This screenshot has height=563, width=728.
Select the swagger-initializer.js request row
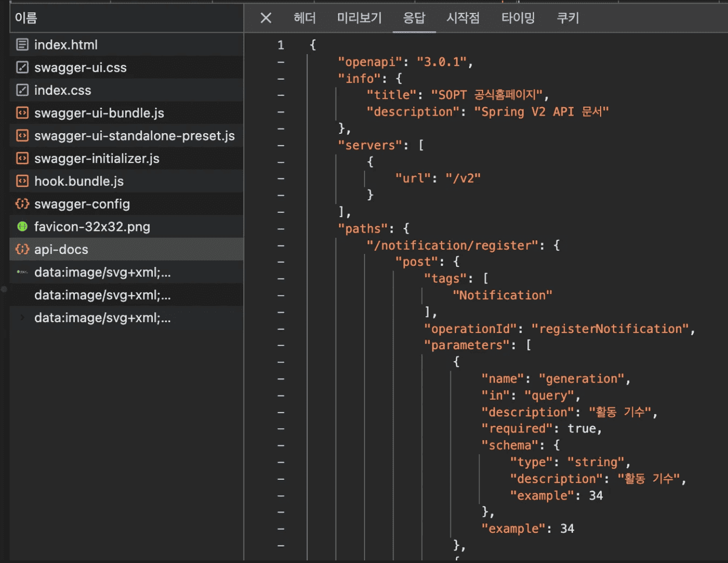[x=97, y=159]
